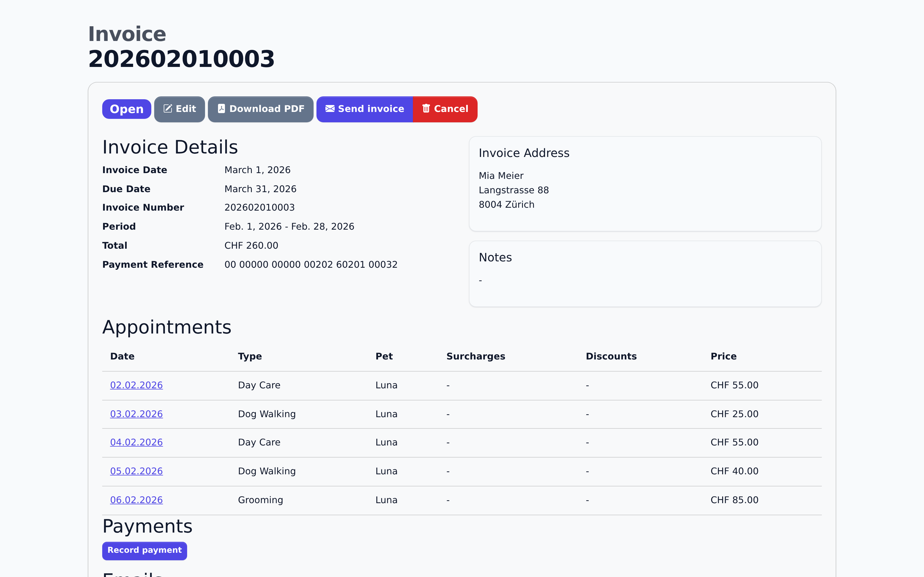Image resolution: width=924 pixels, height=577 pixels.
Task: Click the invoice total CHF 260.00
Action: (x=251, y=245)
